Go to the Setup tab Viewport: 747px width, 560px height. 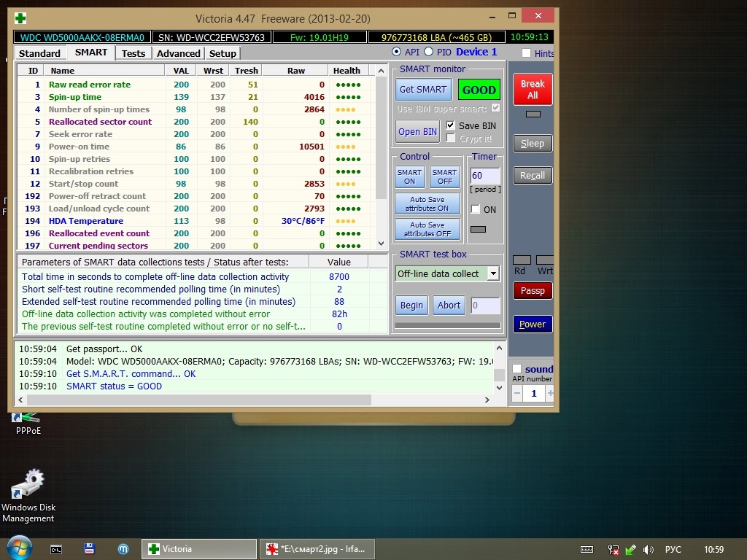pyautogui.click(x=222, y=53)
